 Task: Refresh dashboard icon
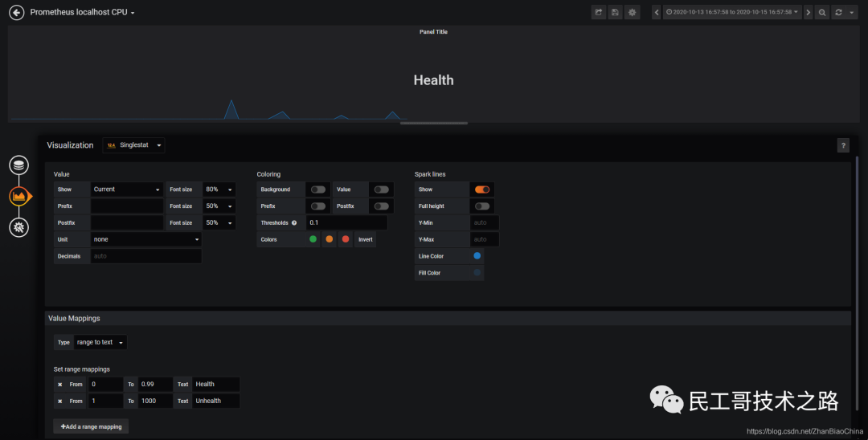[x=838, y=12]
